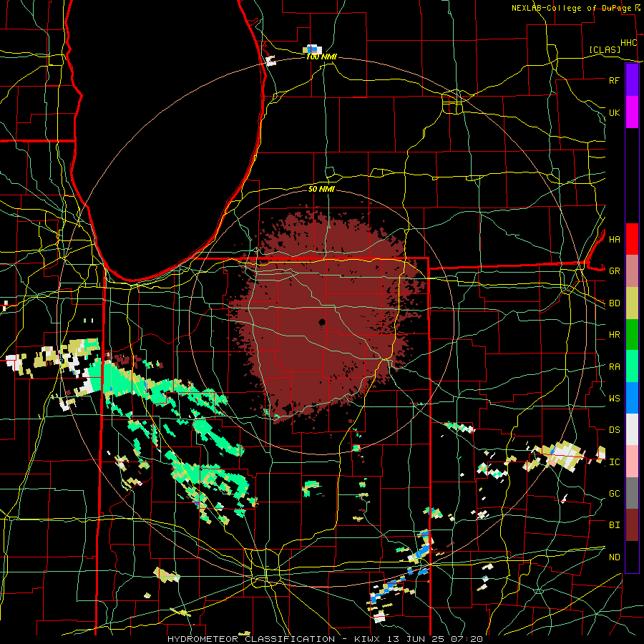644x644 pixels.
Task: Click the GC gray legend swatch
Action: point(632,493)
